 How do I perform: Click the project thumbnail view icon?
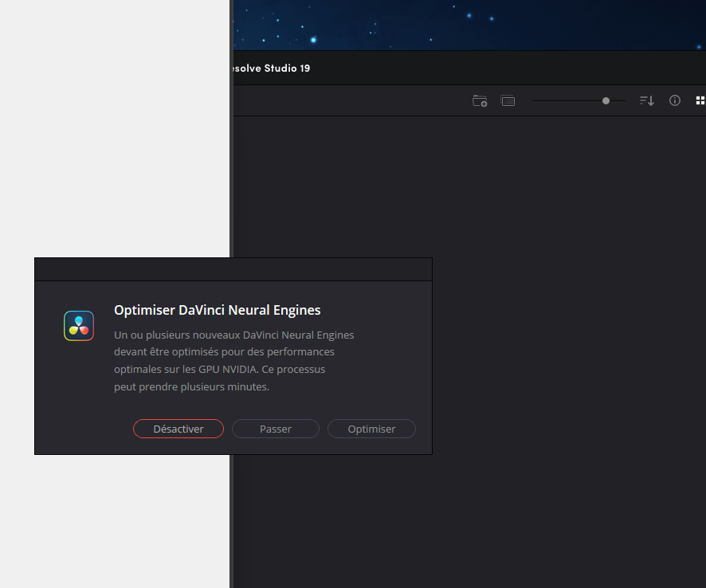[508, 100]
